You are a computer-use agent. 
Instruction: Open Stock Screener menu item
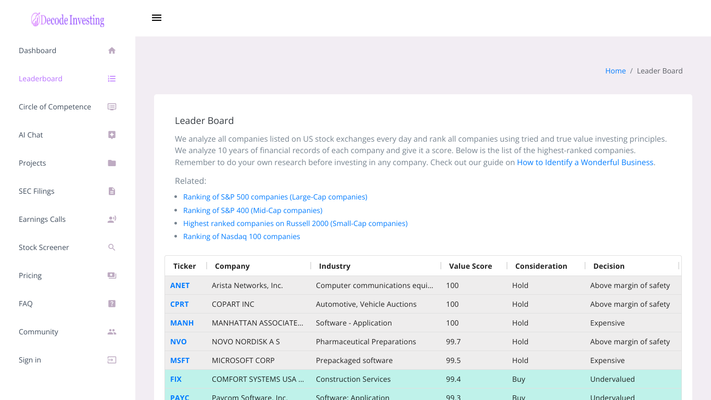point(44,247)
